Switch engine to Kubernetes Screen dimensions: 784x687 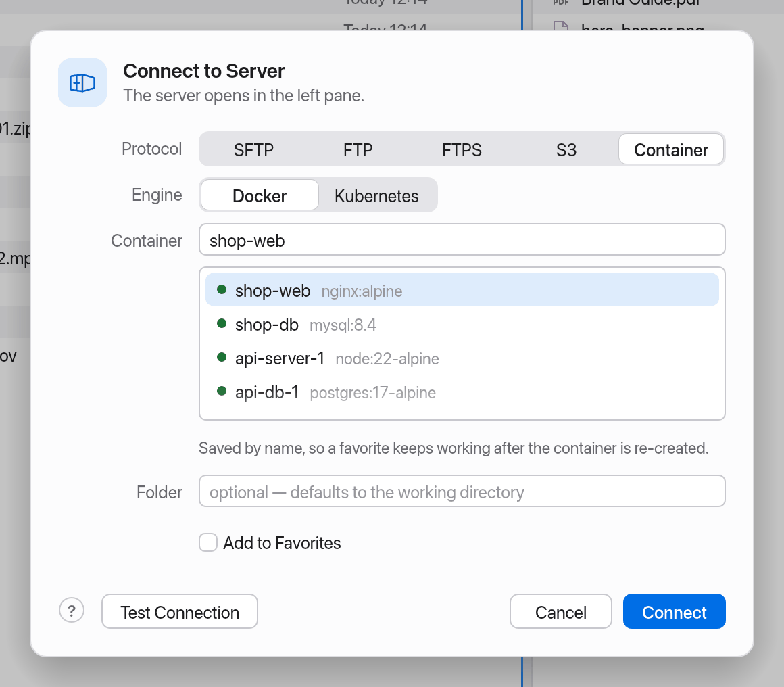376,195
